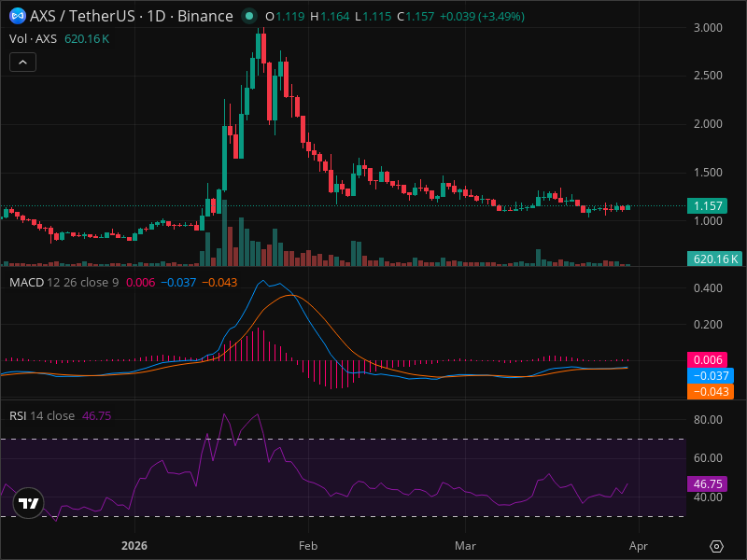Click the 1.500 price scale label
This screenshot has width=747, height=560.
[x=708, y=173]
